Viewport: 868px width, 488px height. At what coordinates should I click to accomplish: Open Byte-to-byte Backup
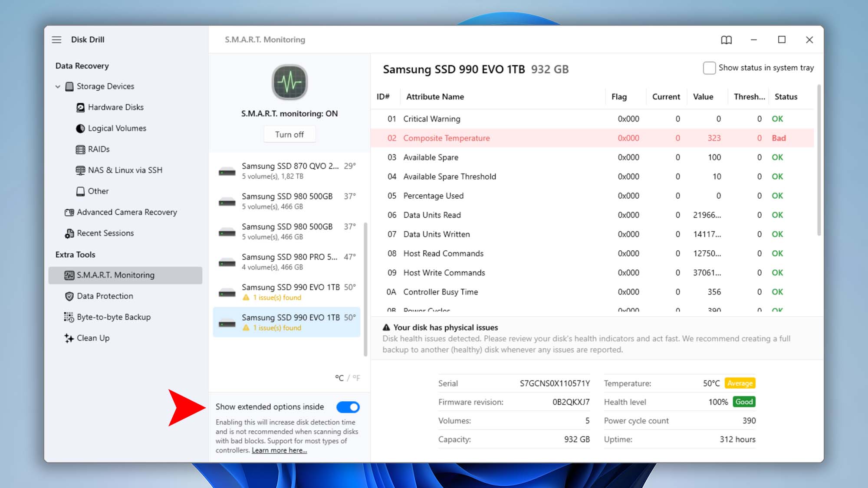click(x=114, y=317)
